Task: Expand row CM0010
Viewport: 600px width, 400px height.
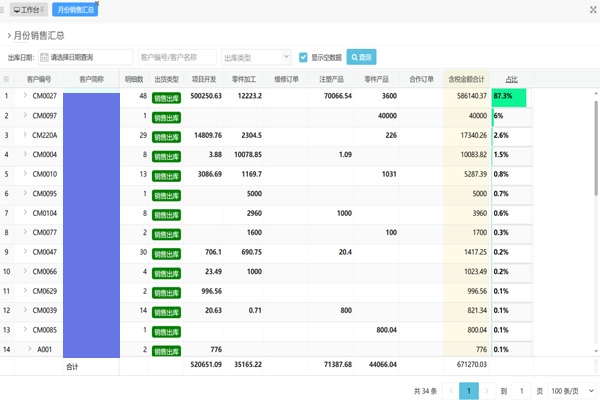Action: [x=25, y=173]
